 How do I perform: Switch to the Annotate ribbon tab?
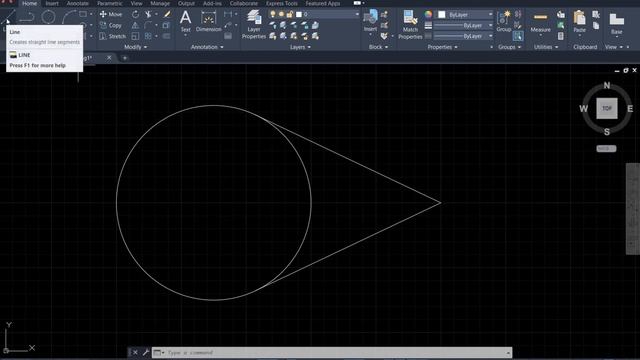pos(78,3)
